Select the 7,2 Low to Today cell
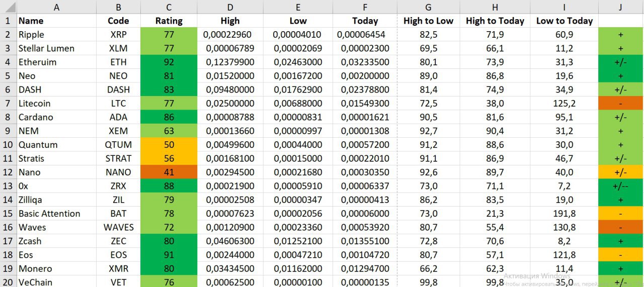Image resolution: width=644 pixels, height=287 pixels. pyautogui.click(x=565, y=186)
